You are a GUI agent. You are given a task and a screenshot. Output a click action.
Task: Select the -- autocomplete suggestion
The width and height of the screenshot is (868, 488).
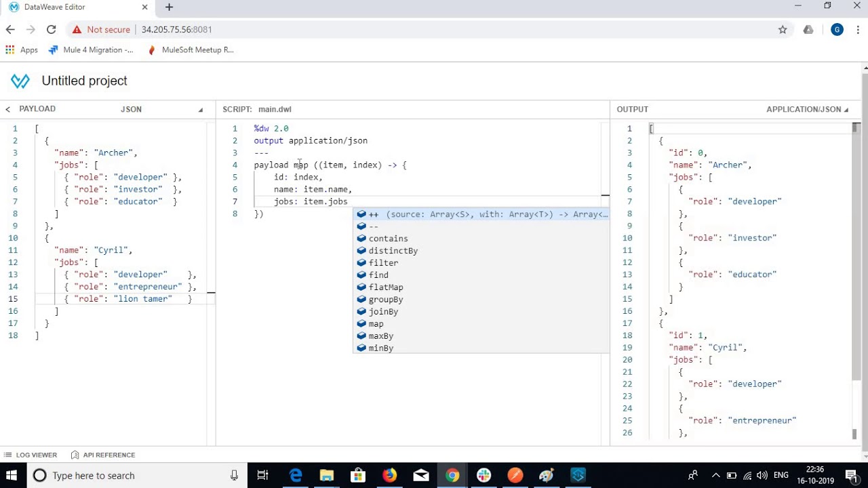[x=481, y=226]
